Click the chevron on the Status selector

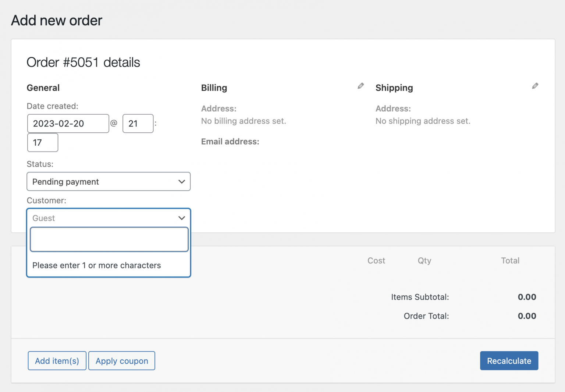click(x=181, y=181)
